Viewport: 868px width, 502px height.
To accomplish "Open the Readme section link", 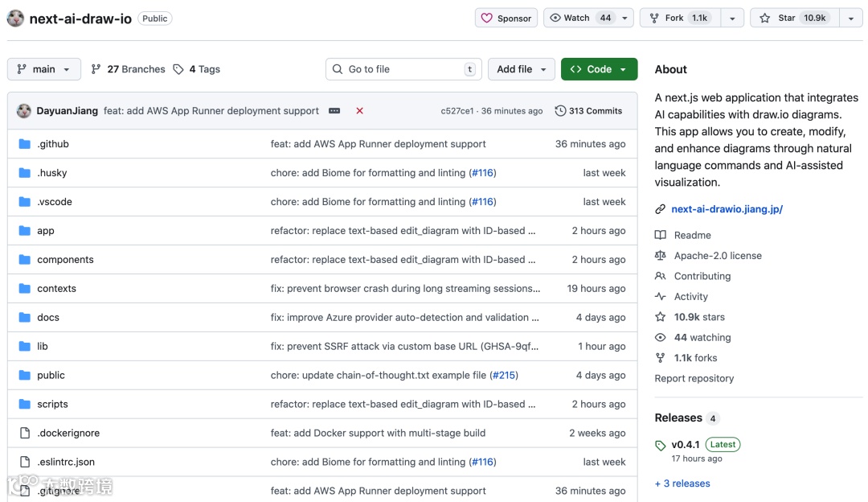I will click(692, 235).
